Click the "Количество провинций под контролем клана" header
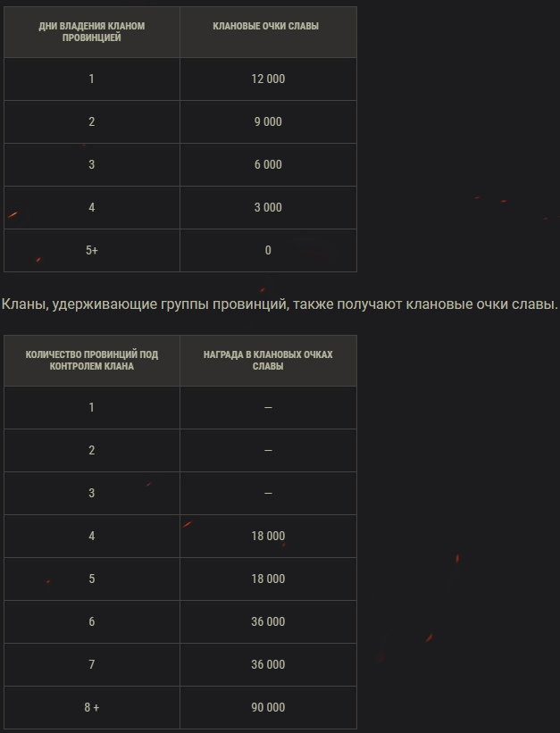This screenshot has height=733, width=560. (92, 361)
